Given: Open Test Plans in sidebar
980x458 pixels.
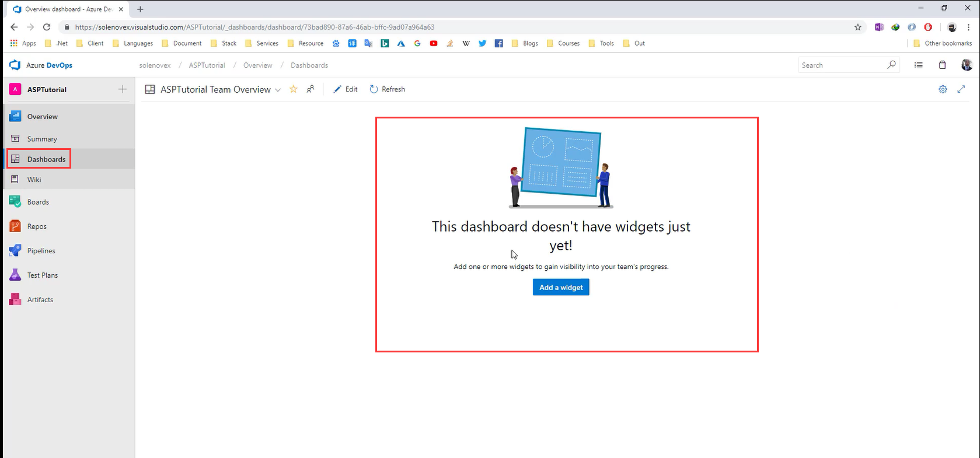Looking at the screenshot, I should pyautogui.click(x=42, y=275).
